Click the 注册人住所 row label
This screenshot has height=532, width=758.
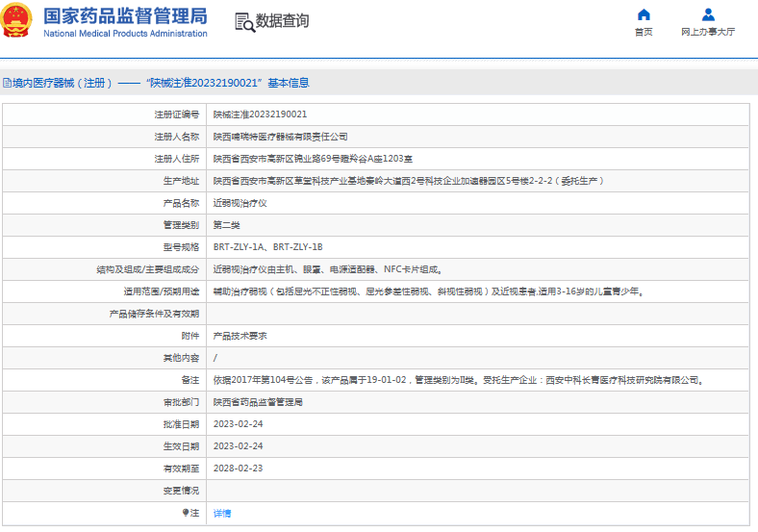tap(177, 159)
